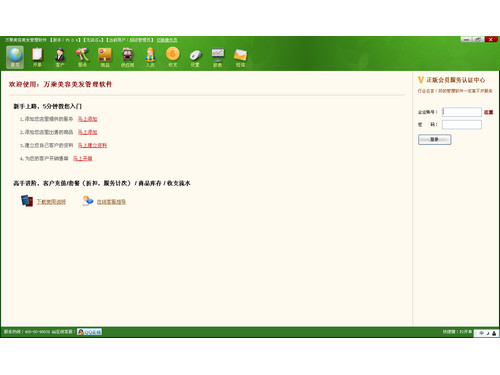This screenshot has height=375, width=500.
Task: Open the 在线客服指导 support link
Action: (x=111, y=202)
